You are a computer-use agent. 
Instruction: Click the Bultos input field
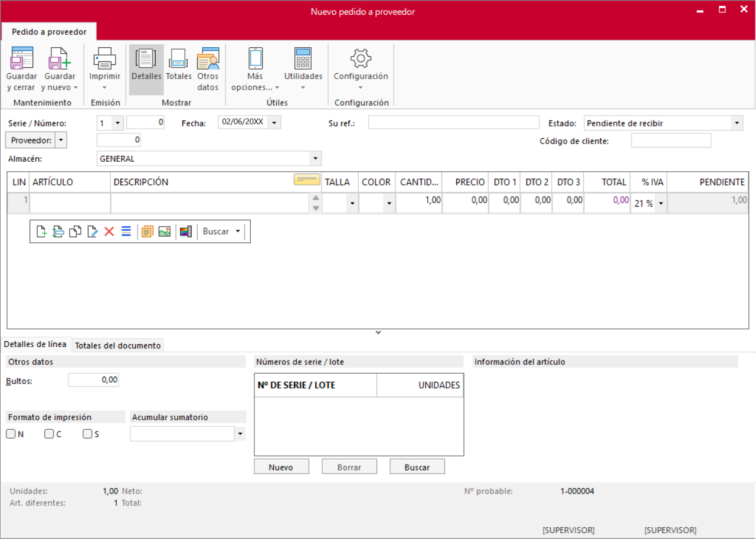(93, 380)
